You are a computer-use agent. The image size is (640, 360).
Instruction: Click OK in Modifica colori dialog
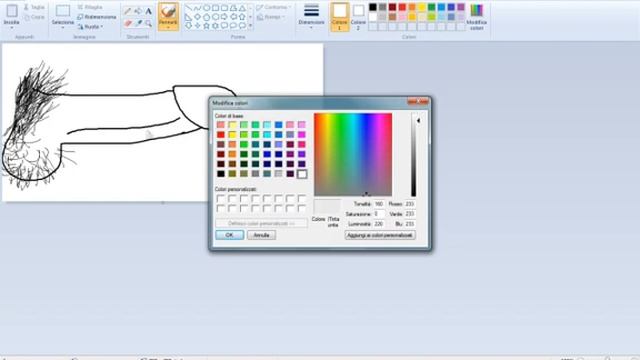point(229,235)
